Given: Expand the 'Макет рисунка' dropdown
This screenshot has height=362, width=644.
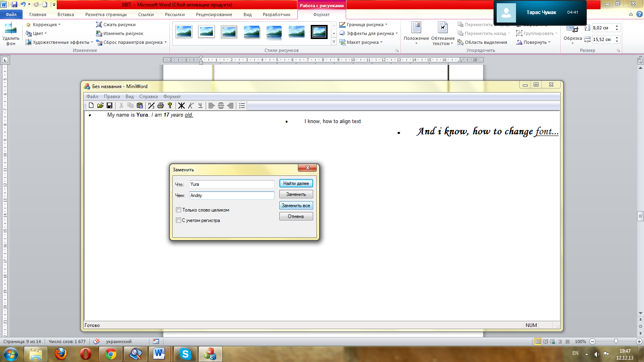Looking at the screenshot, I should pyautogui.click(x=361, y=42).
